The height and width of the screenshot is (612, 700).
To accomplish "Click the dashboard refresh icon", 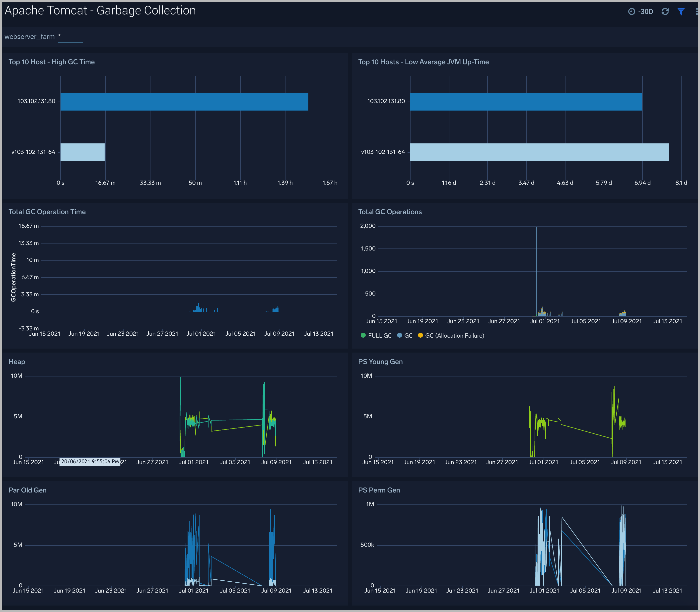I will (664, 12).
